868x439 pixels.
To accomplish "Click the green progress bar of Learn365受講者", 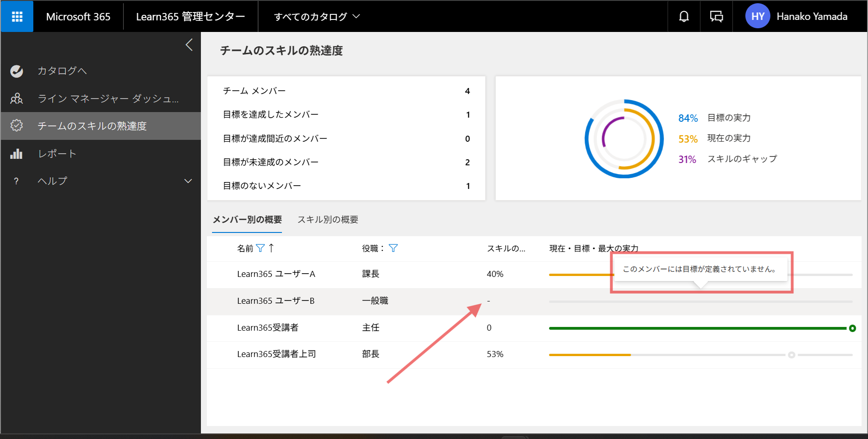I will pyautogui.click(x=697, y=328).
